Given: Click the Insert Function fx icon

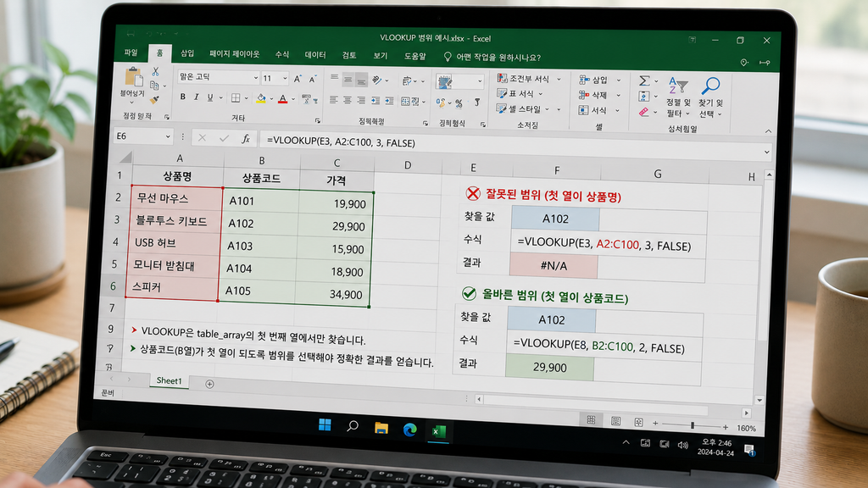Looking at the screenshot, I should 246,139.
